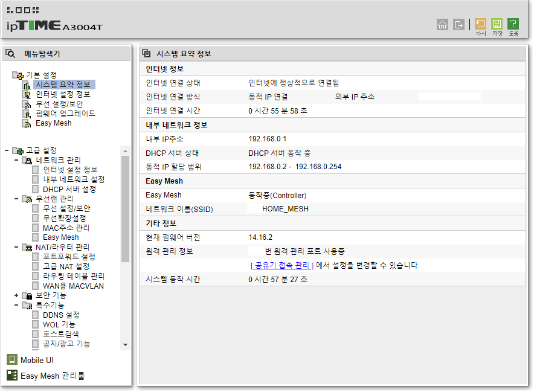Open the 도움 help icon
534x392 pixels.
pyautogui.click(x=513, y=24)
